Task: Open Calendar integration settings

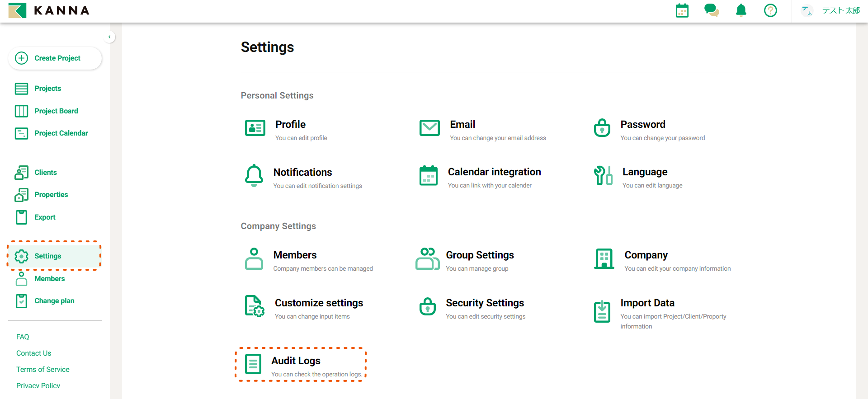Action: pyautogui.click(x=494, y=172)
